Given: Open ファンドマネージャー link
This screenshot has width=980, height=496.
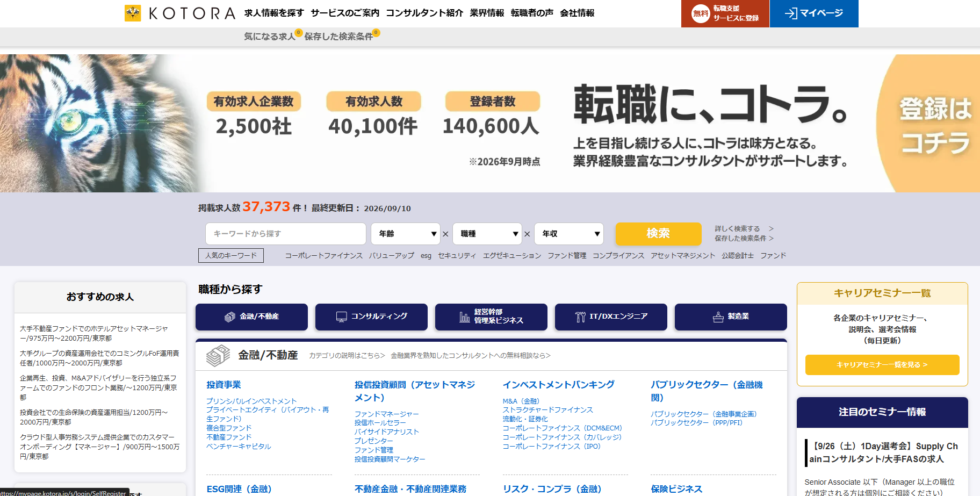Looking at the screenshot, I should point(387,414).
